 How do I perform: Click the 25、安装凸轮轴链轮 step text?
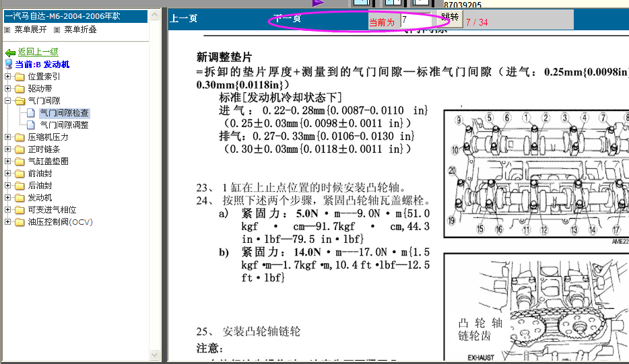[x=249, y=332]
